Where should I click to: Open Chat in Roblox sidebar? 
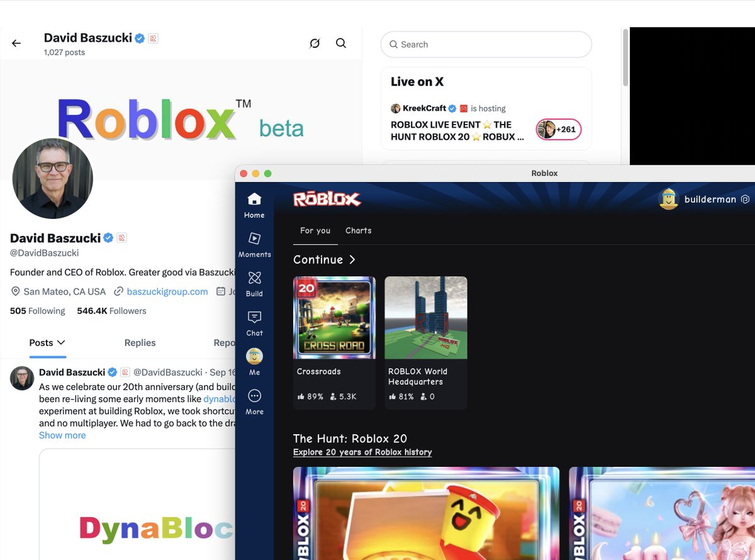pos(254,323)
